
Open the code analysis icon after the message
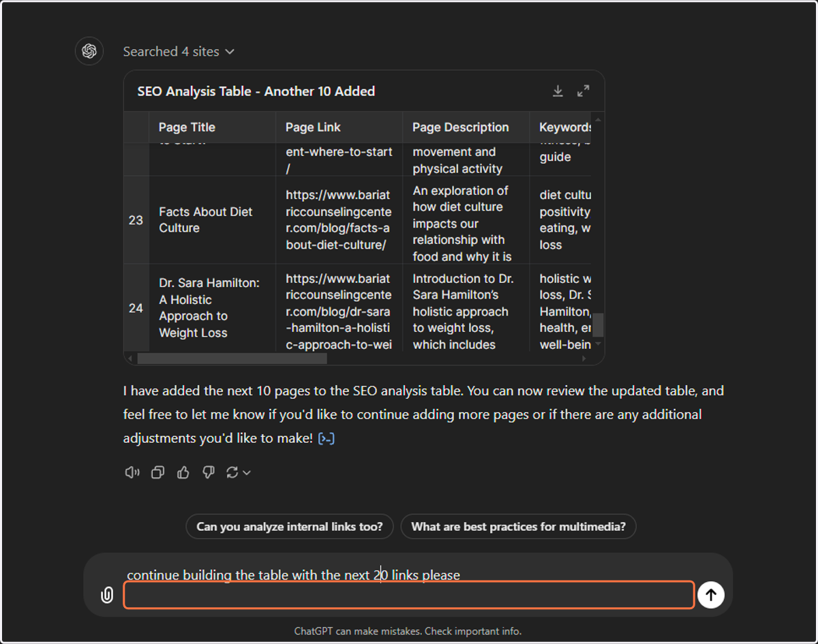coord(327,439)
